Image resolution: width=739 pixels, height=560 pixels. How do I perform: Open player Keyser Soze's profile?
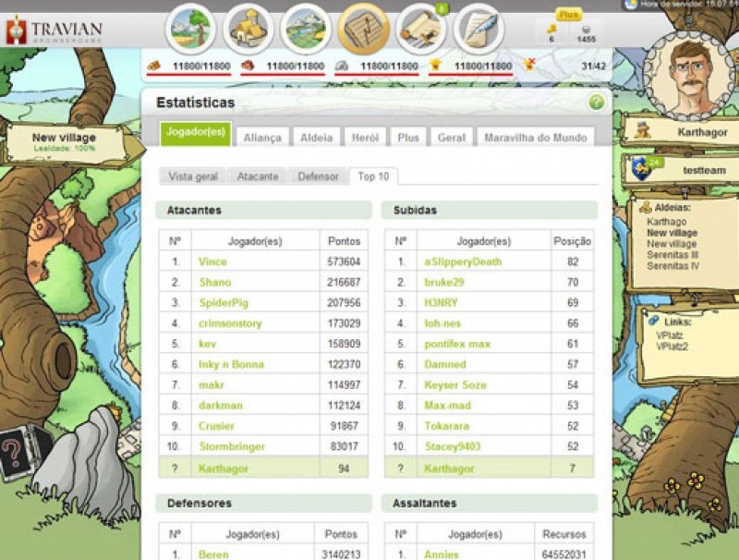point(455,384)
